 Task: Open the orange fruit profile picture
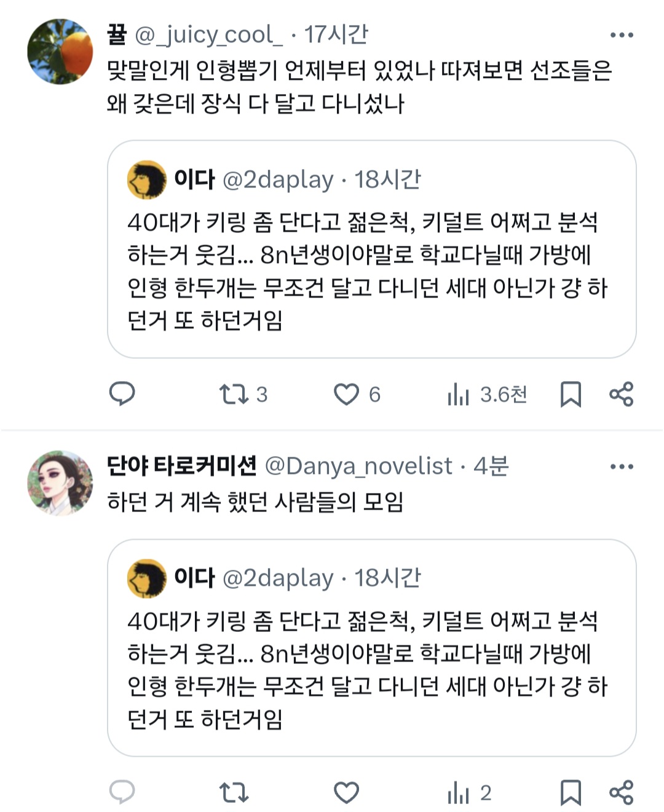(60, 51)
